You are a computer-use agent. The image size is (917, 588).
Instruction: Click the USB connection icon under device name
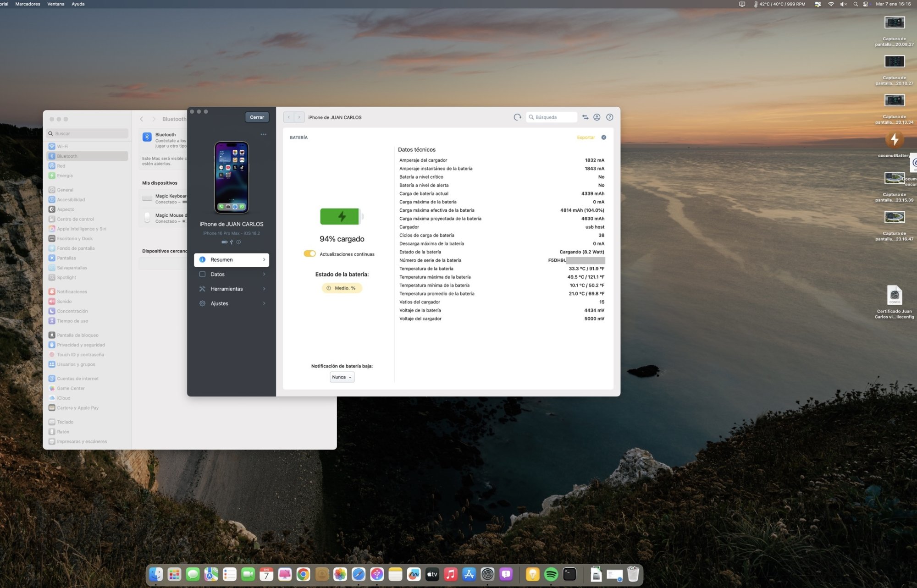[232, 242]
